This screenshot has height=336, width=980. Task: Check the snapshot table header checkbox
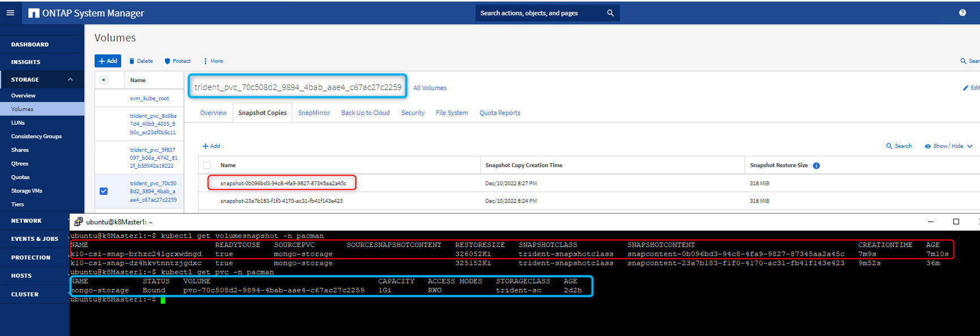(x=207, y=165)
